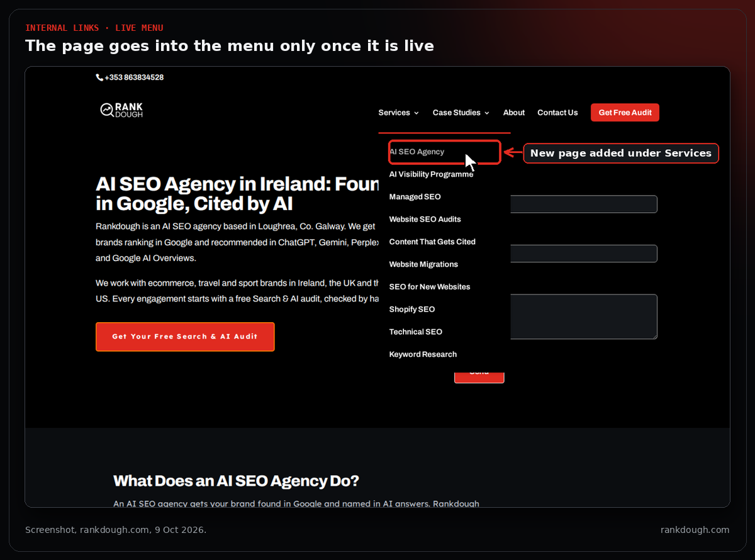The width and height of the screenshot is (755, 560).
Task: Open Website SEO Audits menu entry
Action: [x=425, y=220]
